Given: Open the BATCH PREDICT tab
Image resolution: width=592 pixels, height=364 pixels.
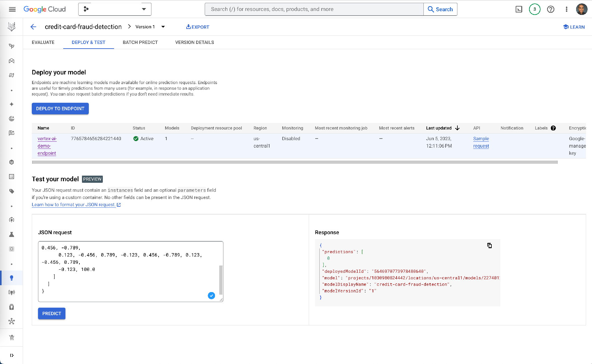Looking at the screenshot, I should [140, 42].
